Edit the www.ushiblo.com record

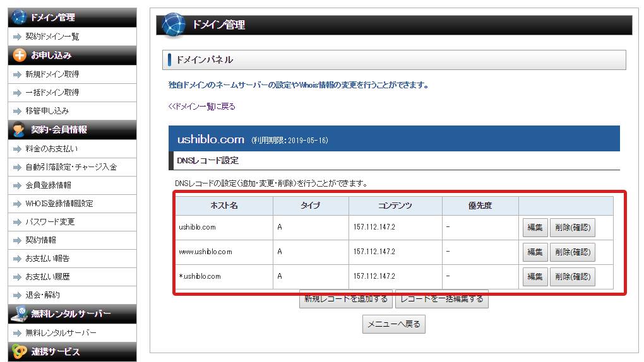pyautogui.click(x=535, y=252)
